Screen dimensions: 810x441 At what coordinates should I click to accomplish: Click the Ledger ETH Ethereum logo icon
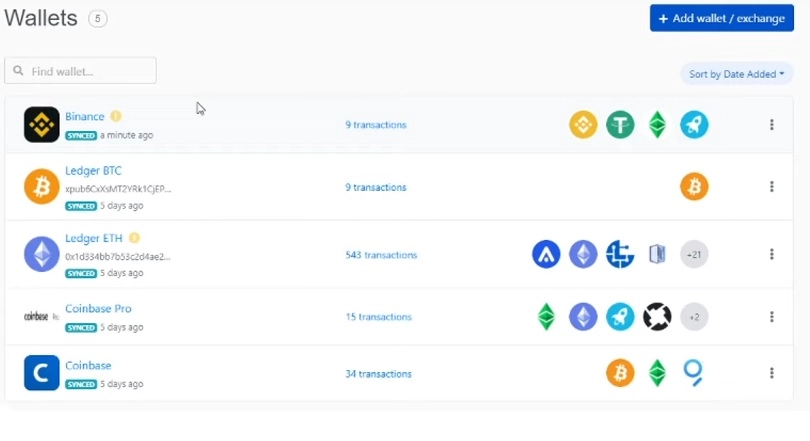coord(42,255)
